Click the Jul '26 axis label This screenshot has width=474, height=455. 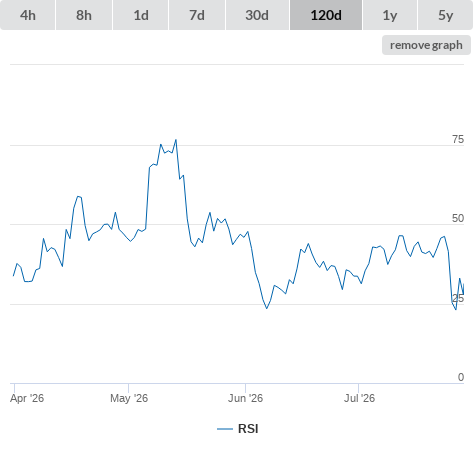point(359,398)
